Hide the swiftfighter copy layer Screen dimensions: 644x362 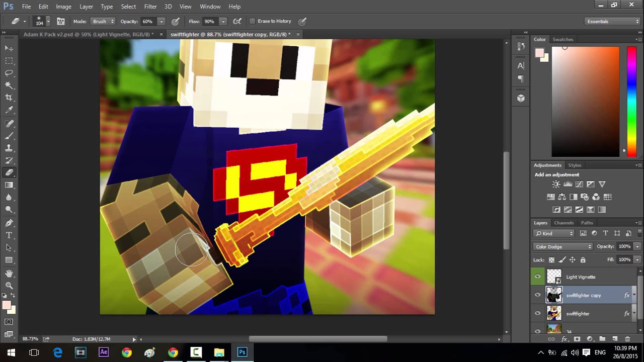538,295
